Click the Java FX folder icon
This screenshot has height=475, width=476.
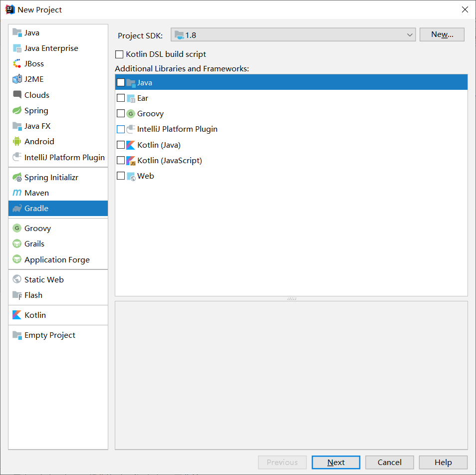pyautogui.click(x=17, y=126)
